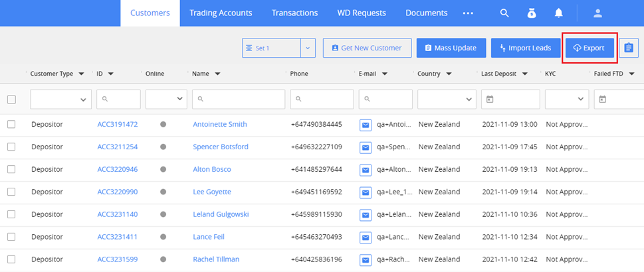Tick the checkbox for Spencer Botsford row
Viewport: 644px width, 272px height.
pos(11,147)
